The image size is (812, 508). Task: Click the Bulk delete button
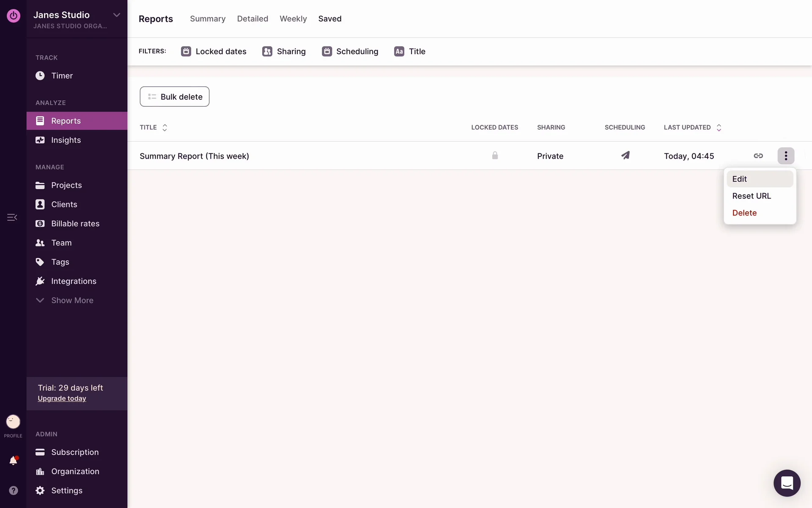tap(174, 97)
